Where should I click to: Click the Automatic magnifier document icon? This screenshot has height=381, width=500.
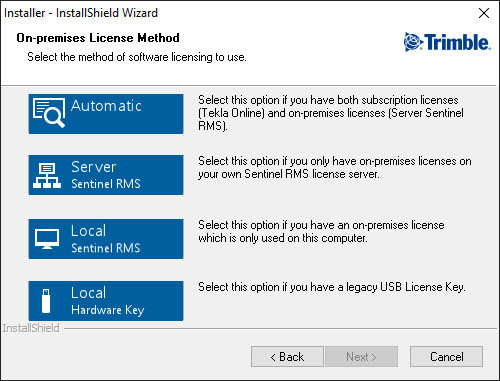pos(49,113)
